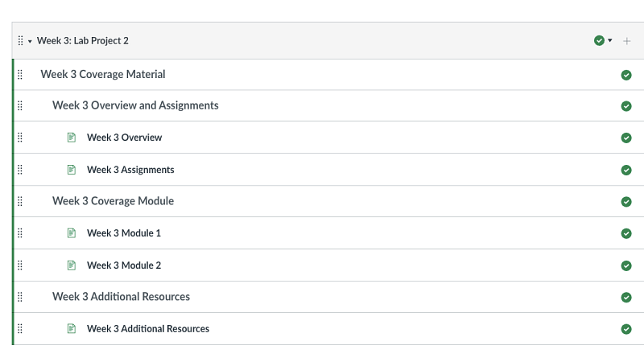This screenshot has width=644, height=362.
Task: Click drag handle for Week 3 Module 2
Action: click(20, 265)
